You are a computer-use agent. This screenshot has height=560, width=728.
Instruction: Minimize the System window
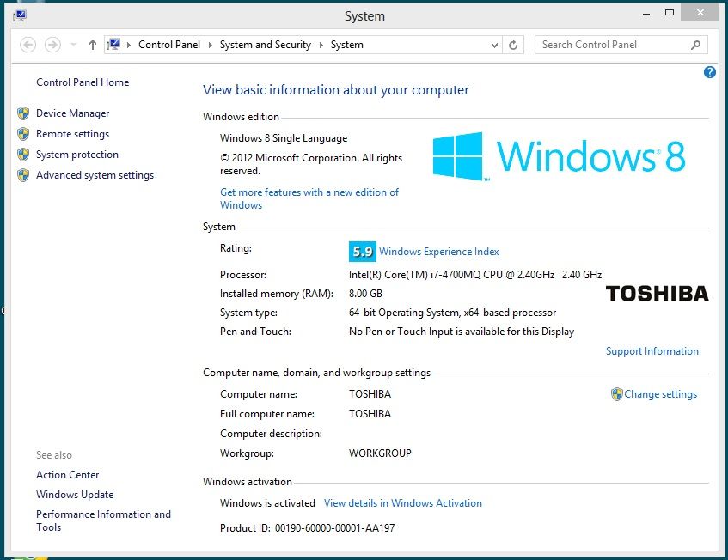pos(646,14)
